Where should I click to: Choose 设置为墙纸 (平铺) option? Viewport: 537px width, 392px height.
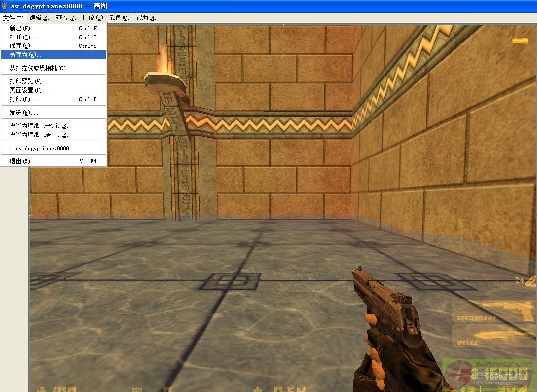[x=39, y=126]
